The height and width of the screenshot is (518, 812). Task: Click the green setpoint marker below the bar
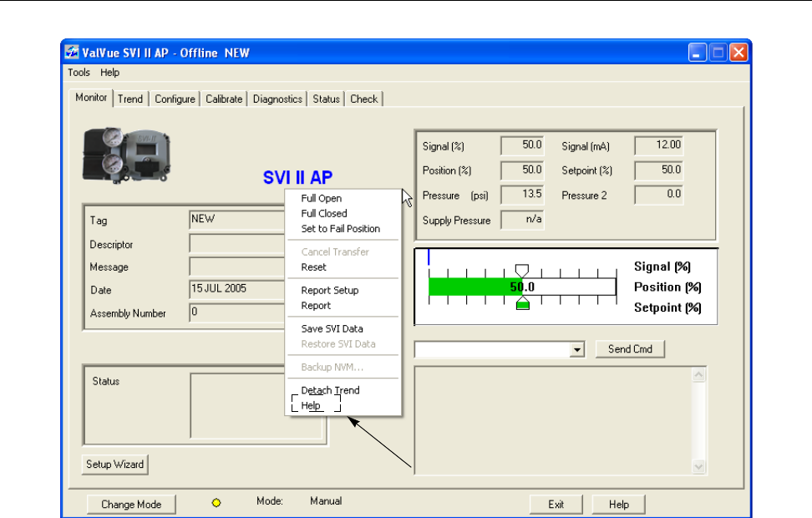click(x=522, y=305)
